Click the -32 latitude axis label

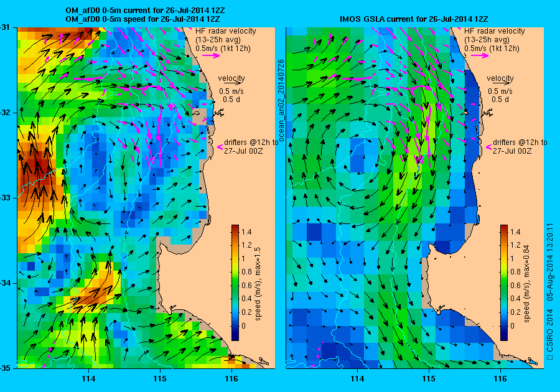coord(5,113)
